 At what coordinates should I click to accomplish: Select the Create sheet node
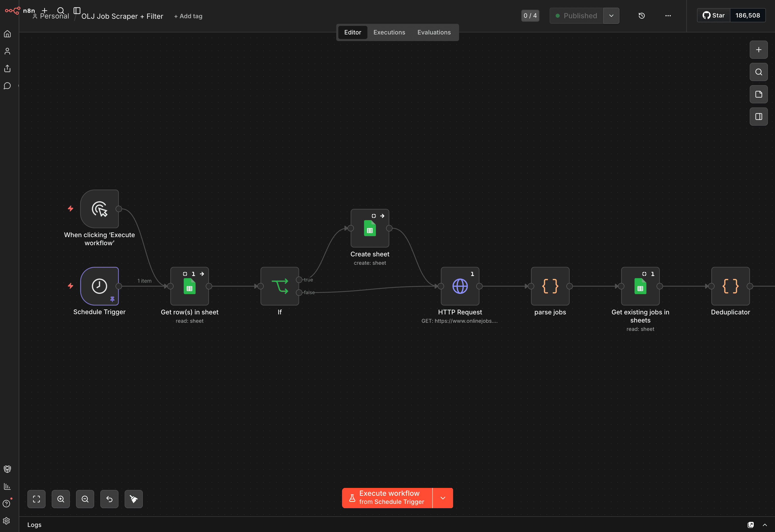coord(370,229)
